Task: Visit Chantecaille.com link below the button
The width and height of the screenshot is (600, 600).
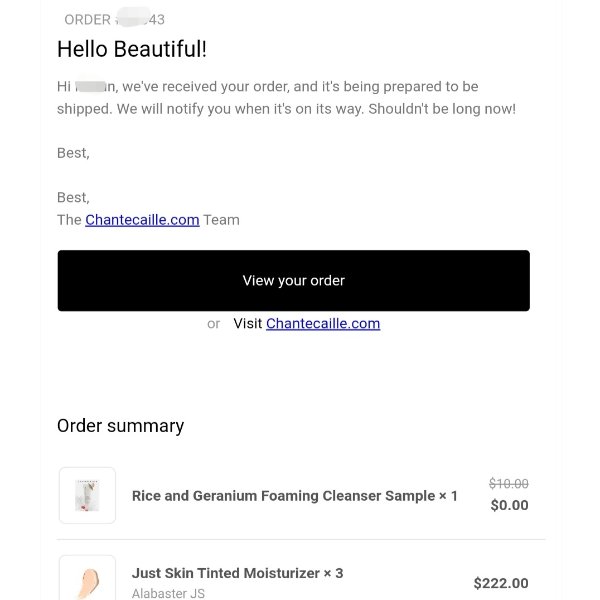Action: click(x=323, y=324)
